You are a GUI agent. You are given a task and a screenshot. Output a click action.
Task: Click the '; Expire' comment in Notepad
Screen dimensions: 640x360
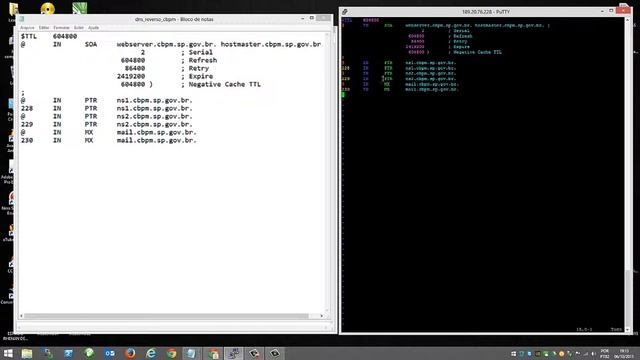[x=197, y=76]
